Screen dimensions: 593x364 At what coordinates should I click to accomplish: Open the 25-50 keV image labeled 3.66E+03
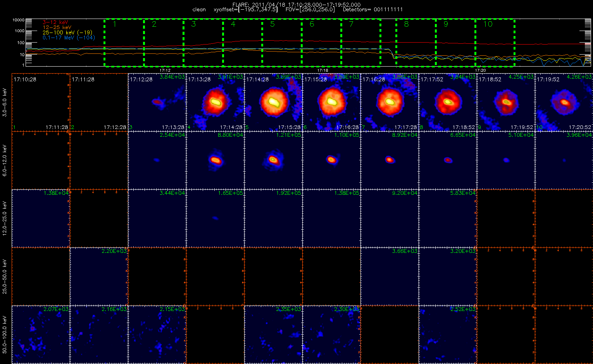click(390, 276)
